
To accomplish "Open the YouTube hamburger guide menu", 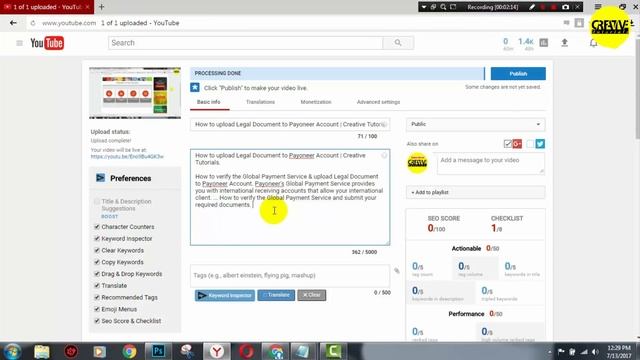I will click(19, 43).
